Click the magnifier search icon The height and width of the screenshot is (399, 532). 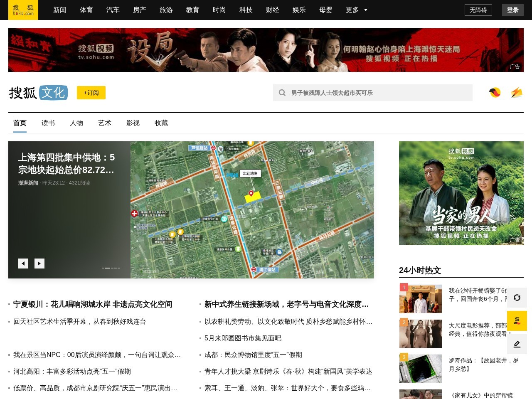pos(282,93)
